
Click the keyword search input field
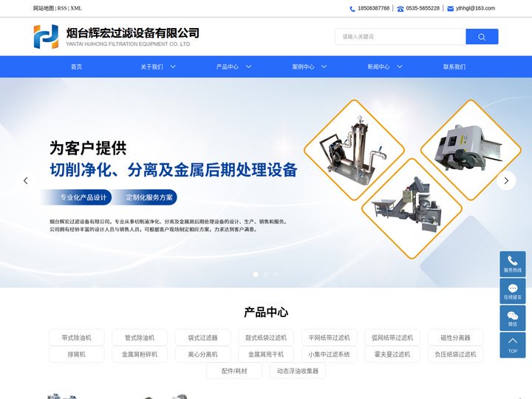coord(400,37)
